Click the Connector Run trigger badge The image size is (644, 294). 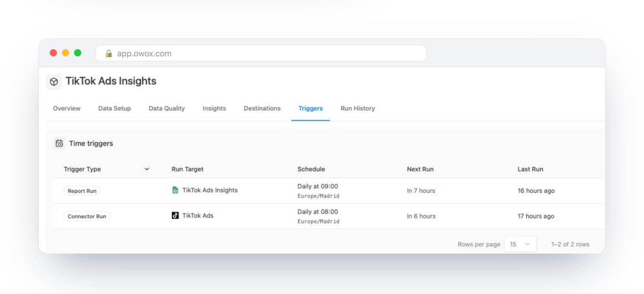coord(87,217)
